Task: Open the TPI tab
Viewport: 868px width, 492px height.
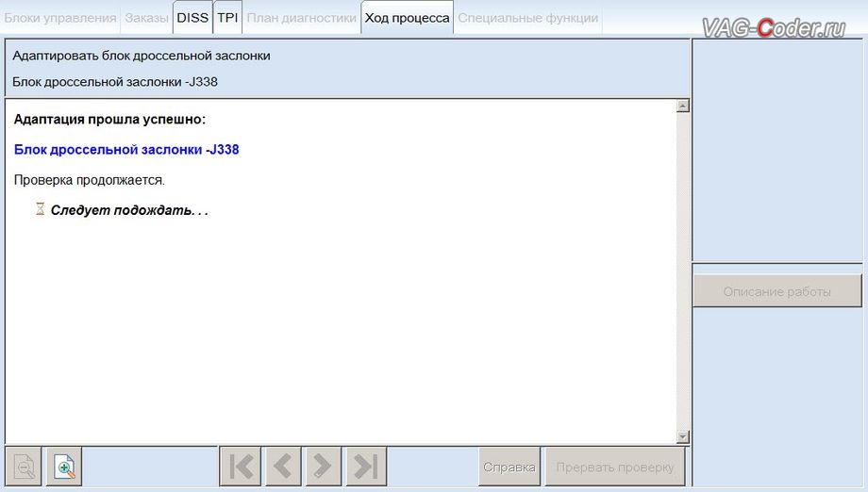Action: click(227, 18)
